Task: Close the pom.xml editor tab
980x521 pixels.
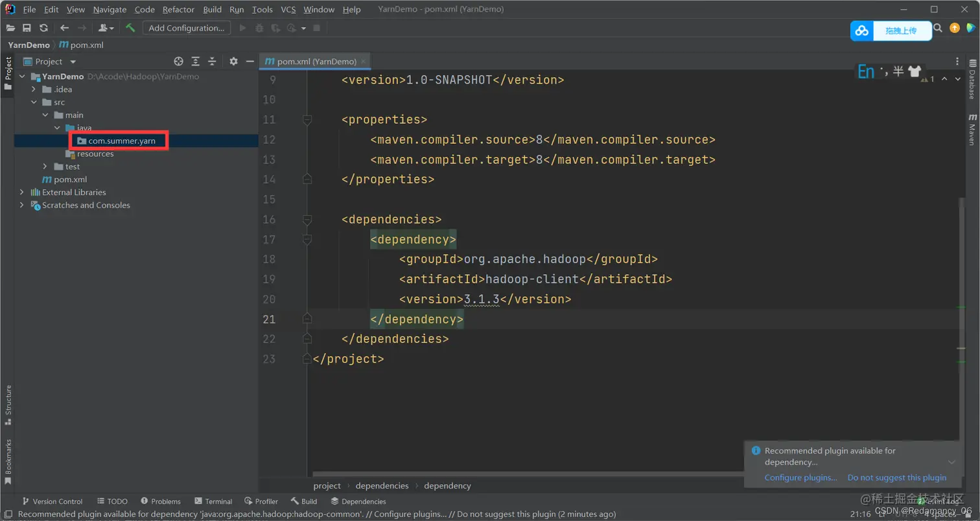Action: point(365,62)
